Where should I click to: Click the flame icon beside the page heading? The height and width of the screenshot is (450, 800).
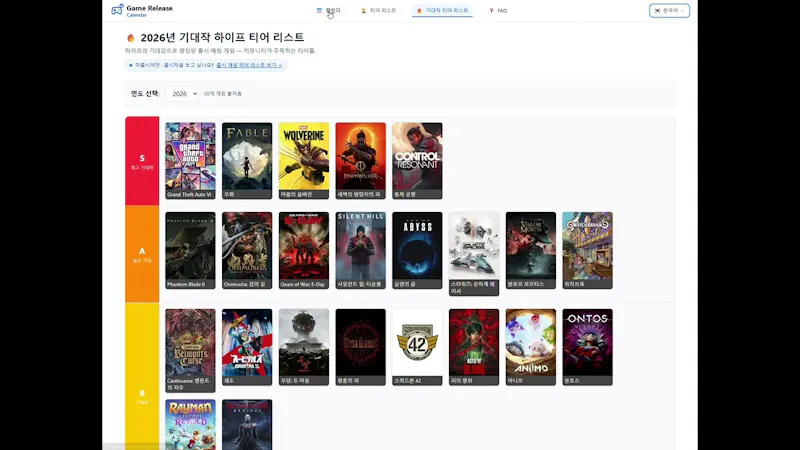[131, 38]
